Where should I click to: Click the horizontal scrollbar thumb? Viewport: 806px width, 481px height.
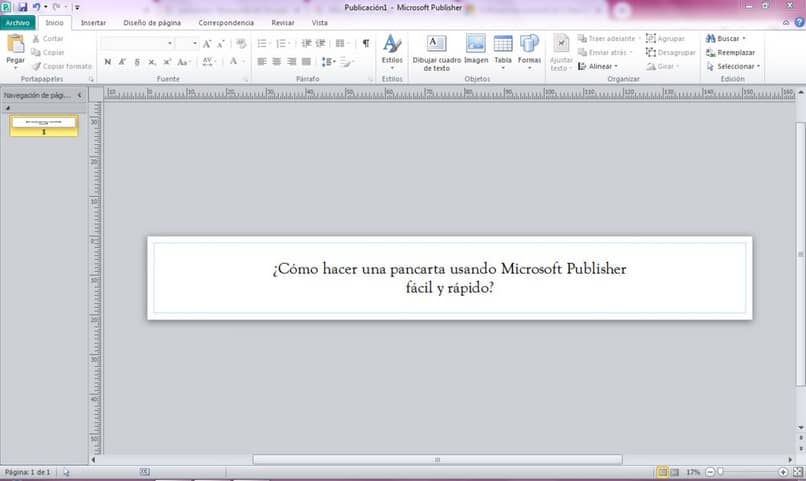[437, 459]
